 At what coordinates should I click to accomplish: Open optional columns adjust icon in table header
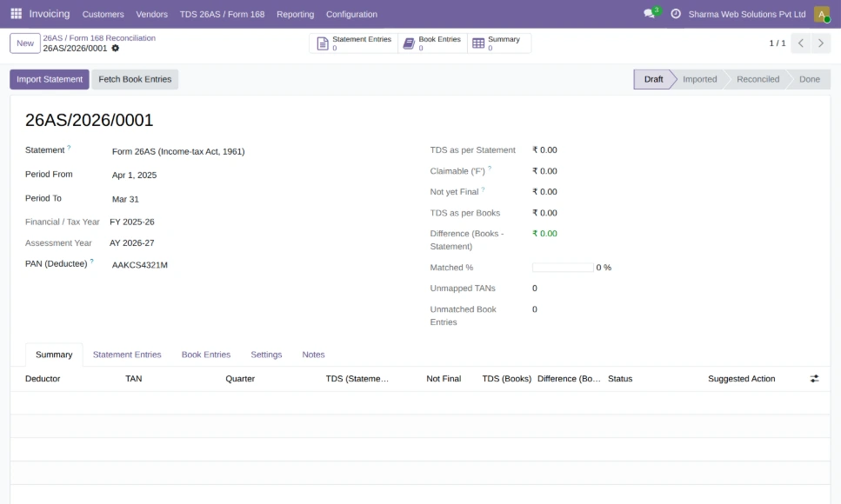814,379
